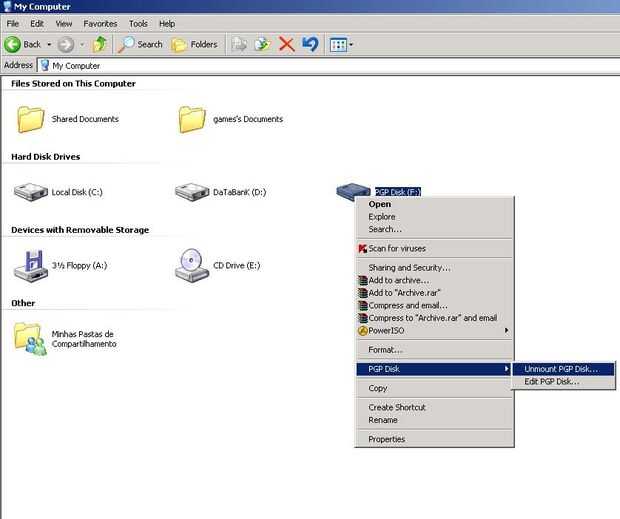Select the Shared Documents folder icon
Viewport: 620px width, 519px height.
click(30, 119)
